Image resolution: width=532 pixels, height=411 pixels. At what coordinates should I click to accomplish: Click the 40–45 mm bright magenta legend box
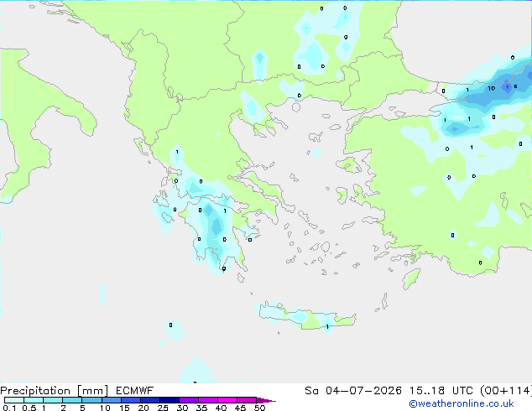pos(227,400)
